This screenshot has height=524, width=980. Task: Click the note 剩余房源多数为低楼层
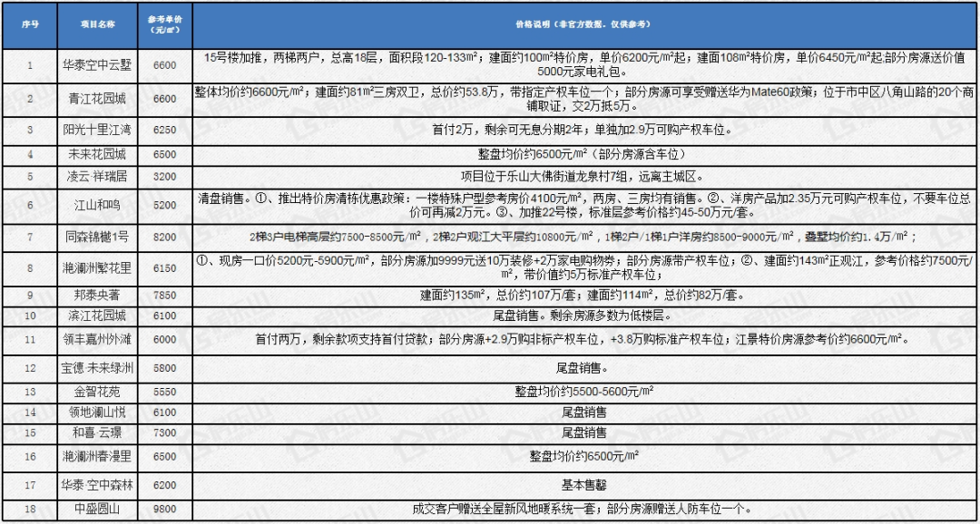pyautogui.click(x=583, y=315)
